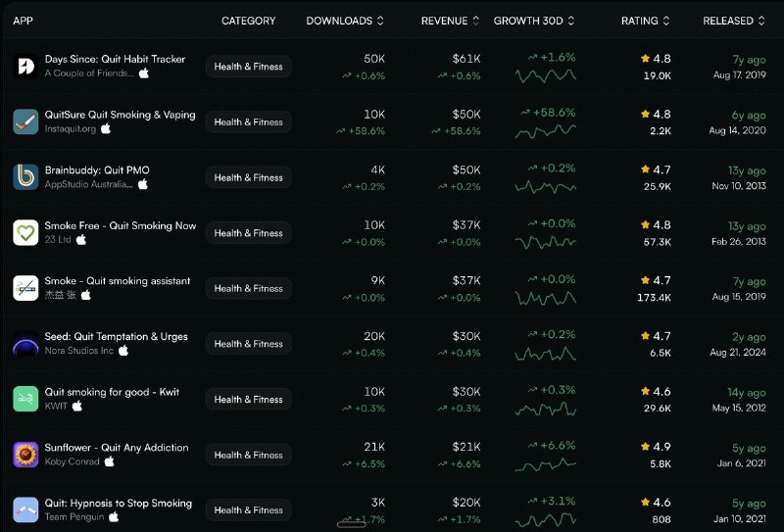The width and height of the screenshot is (784, 532).
Task: Click the $21K revenue value
Action: [466, 447]
